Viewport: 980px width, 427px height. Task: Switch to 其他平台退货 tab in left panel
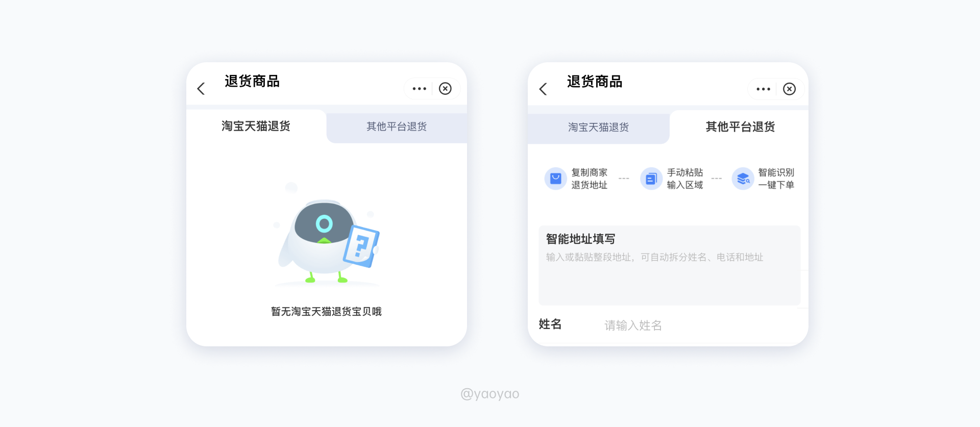coord(397,127)
